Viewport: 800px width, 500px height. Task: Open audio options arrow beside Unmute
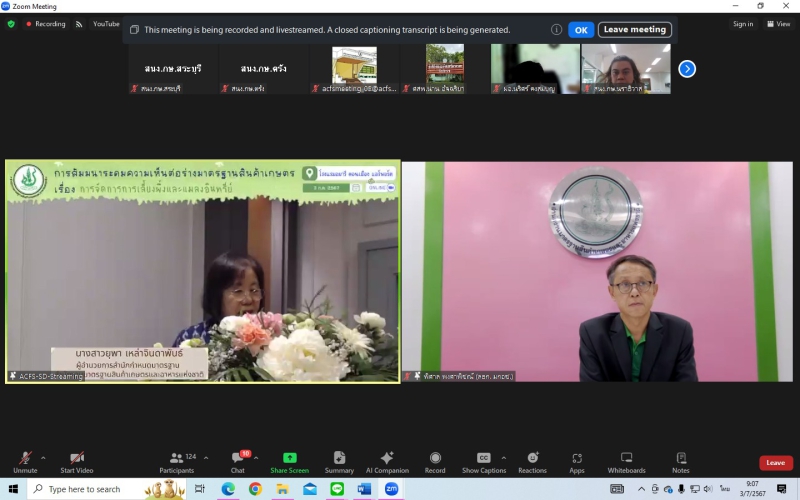tap(43, 458)
